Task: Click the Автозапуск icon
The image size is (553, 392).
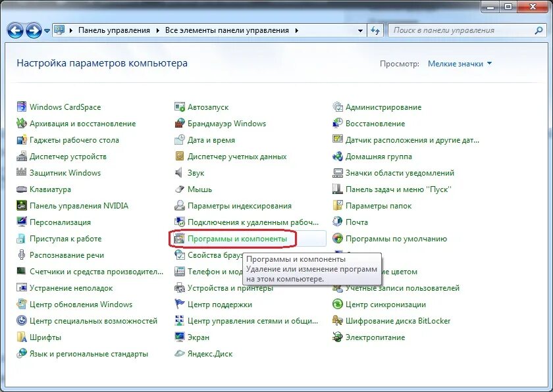Action: (180, 107)
